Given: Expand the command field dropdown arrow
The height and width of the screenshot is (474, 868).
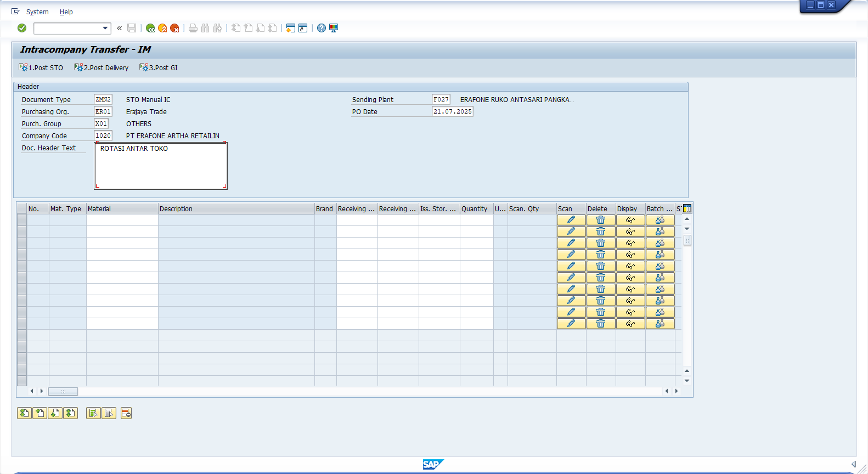Looking at the screenshot, I should pyautogui.click(x=105, y=28).
